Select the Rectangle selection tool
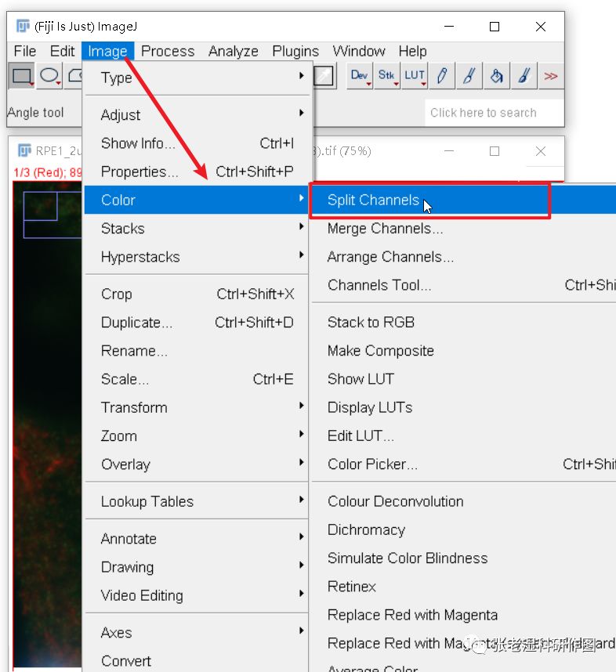This screenshot has height=672, width=616. point(21,76)
